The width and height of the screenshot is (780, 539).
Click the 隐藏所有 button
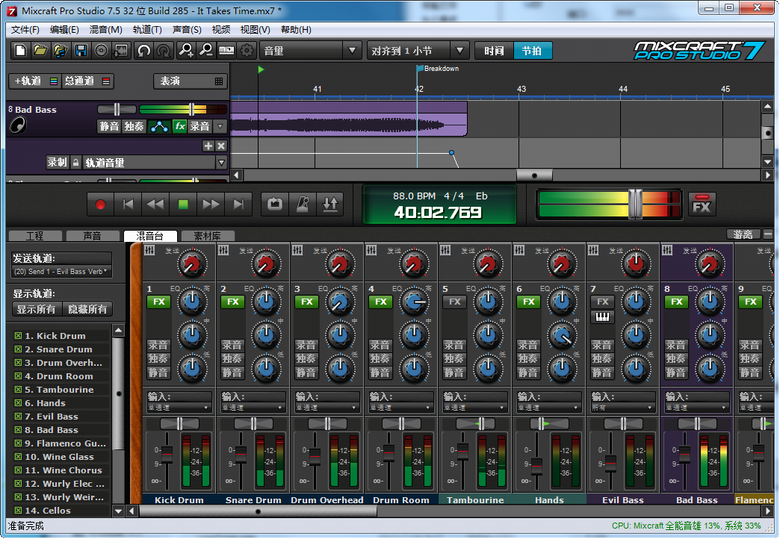87,310
